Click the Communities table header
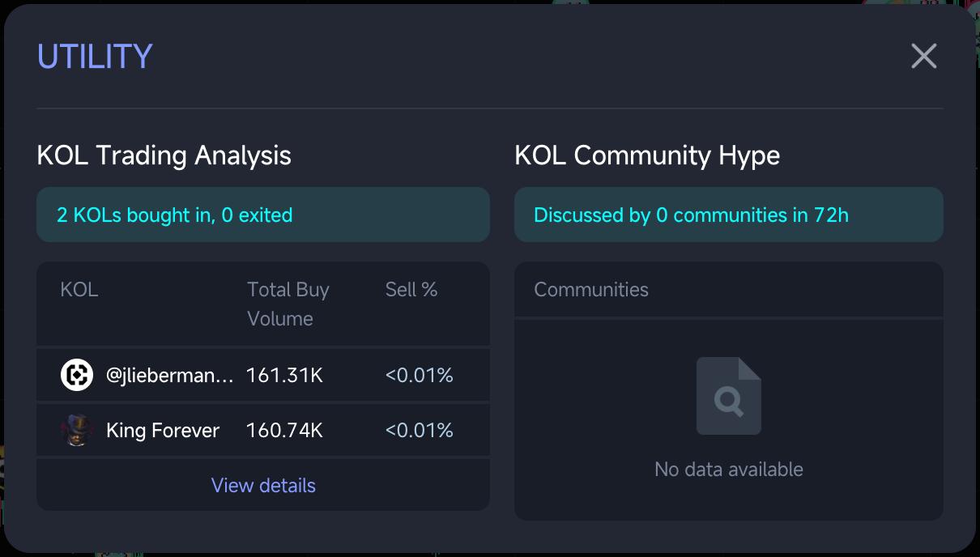The height and width of the screenshot is (557, 980). [x=591, y=290]
